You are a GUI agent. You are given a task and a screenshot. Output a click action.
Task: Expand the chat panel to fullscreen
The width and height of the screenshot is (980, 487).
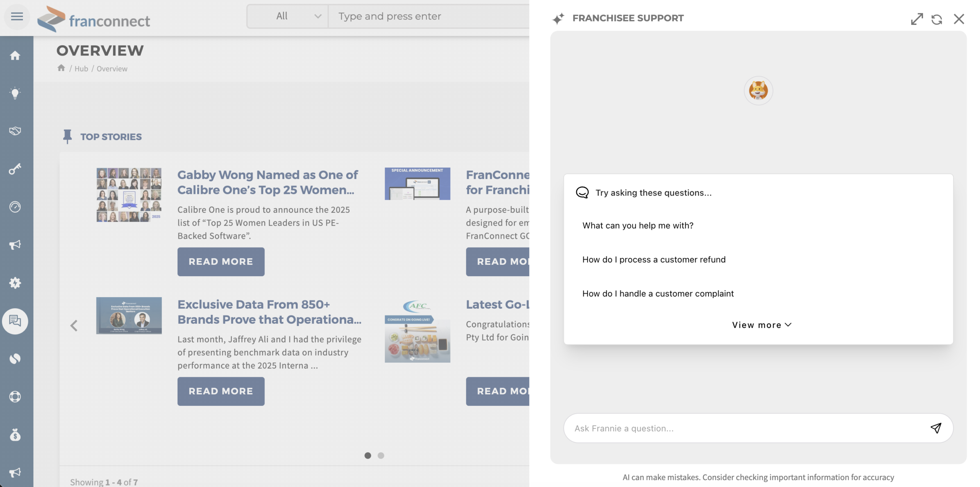pos(916,19)
